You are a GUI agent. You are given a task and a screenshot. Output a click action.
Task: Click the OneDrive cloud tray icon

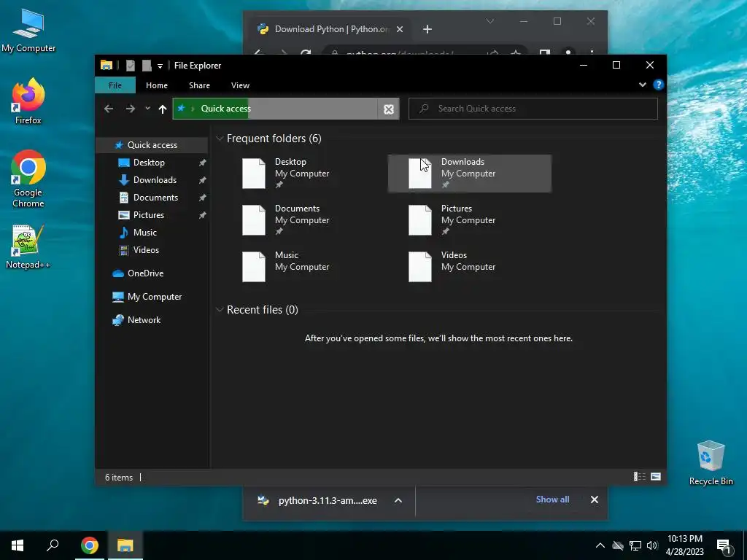(x=618, y=545)
